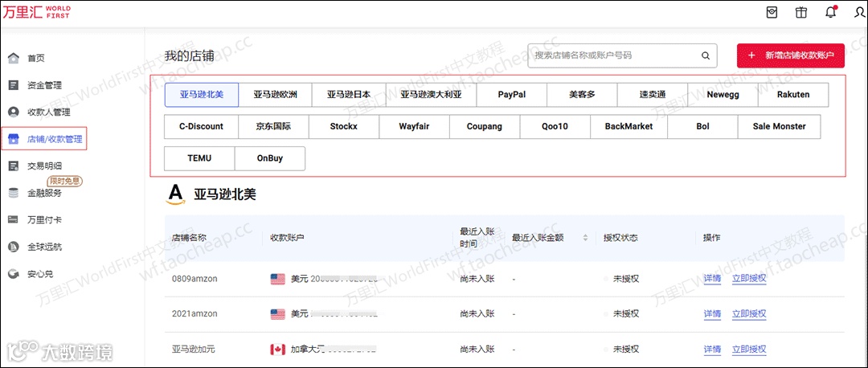Click the search magnifier icon
Image resolution: width=868 pixels, height=368 pixels.
pyautogui.click(x=706, y=55)
